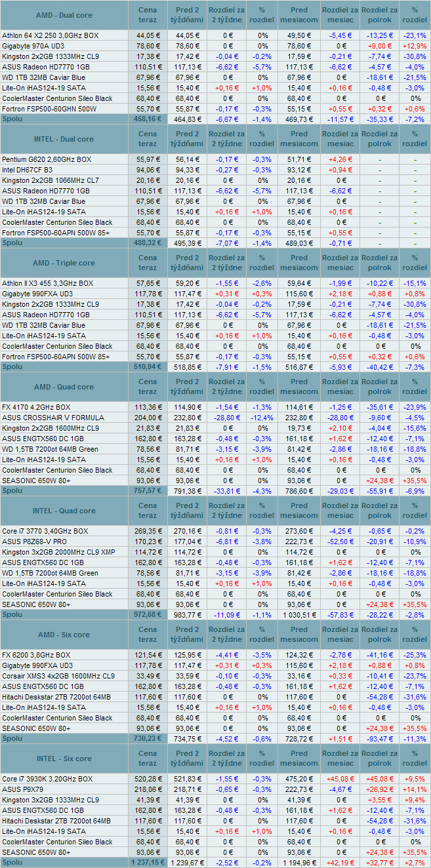Click the '1 194,96 €' total a month ago
This screenshot has height=868, width=431.
(x=299, y=862)
